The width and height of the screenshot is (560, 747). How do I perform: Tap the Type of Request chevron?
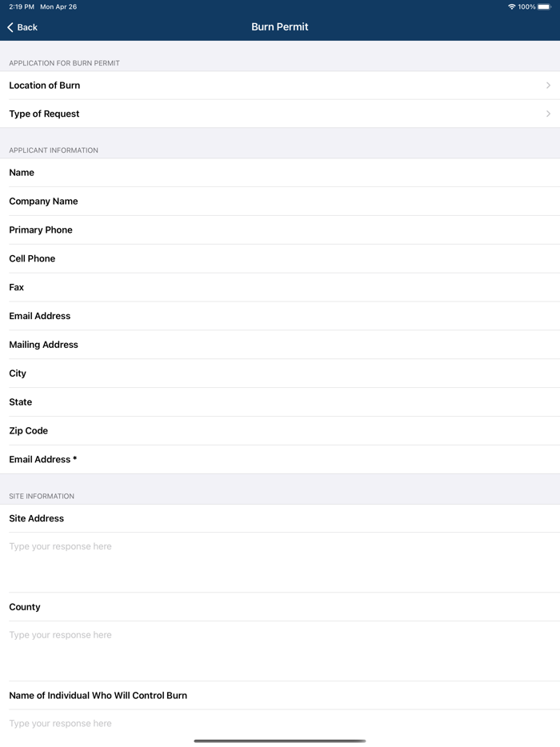coord(549,114)
